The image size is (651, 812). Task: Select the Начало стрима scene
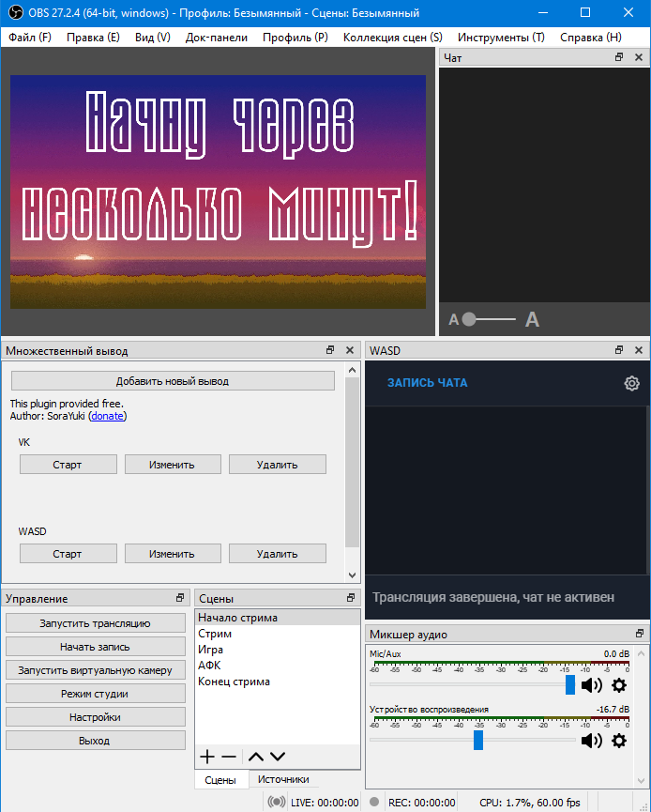point(278,618)
